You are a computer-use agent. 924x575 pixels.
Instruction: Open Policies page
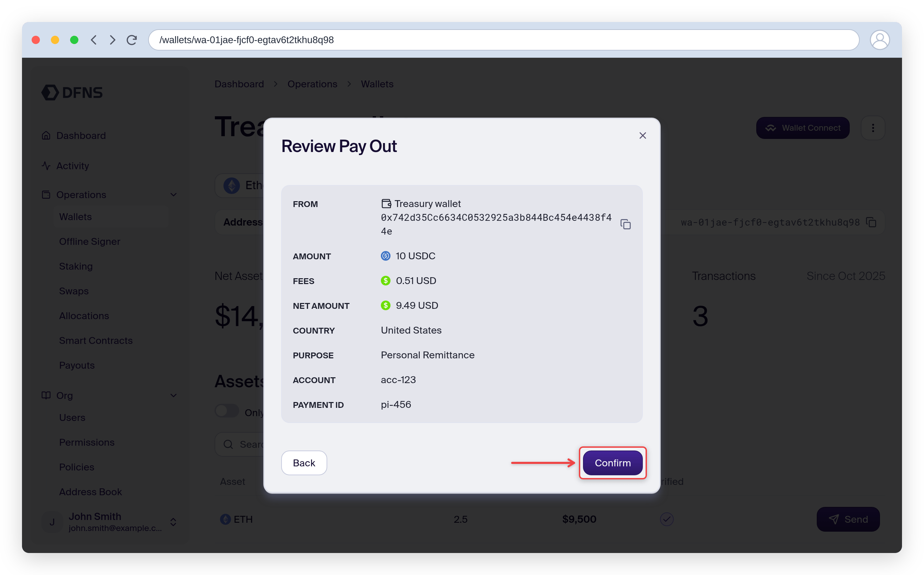76,467
